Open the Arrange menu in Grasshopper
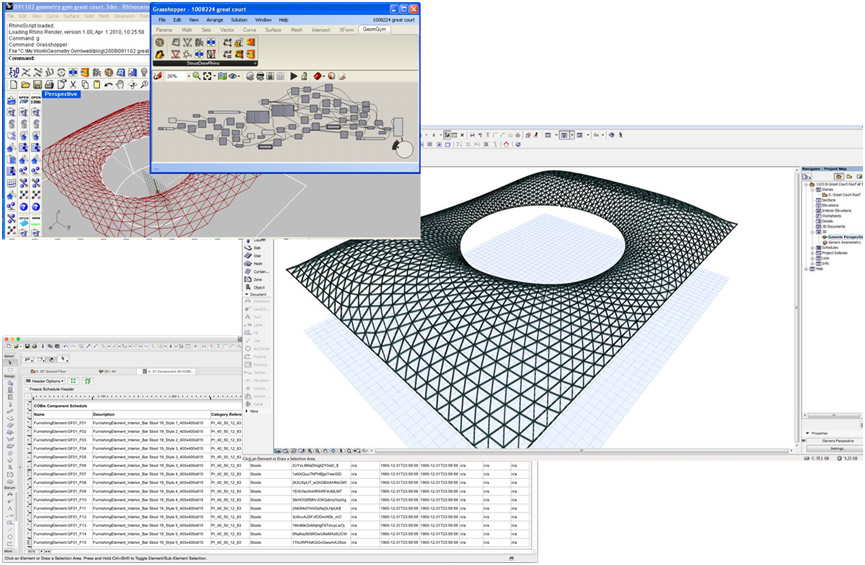This screenshot has width=865, height=565. point(215,20)
